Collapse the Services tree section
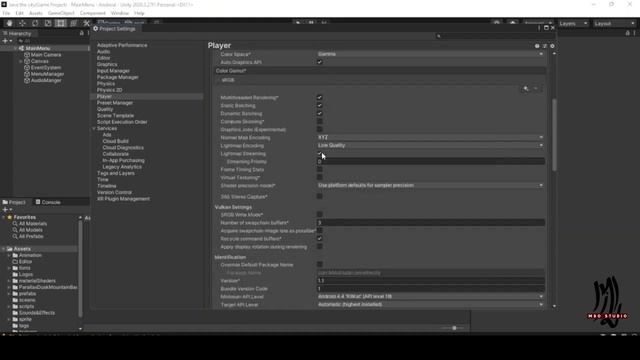640x360 pixels. pyautogui.click(x=94, y=129)
